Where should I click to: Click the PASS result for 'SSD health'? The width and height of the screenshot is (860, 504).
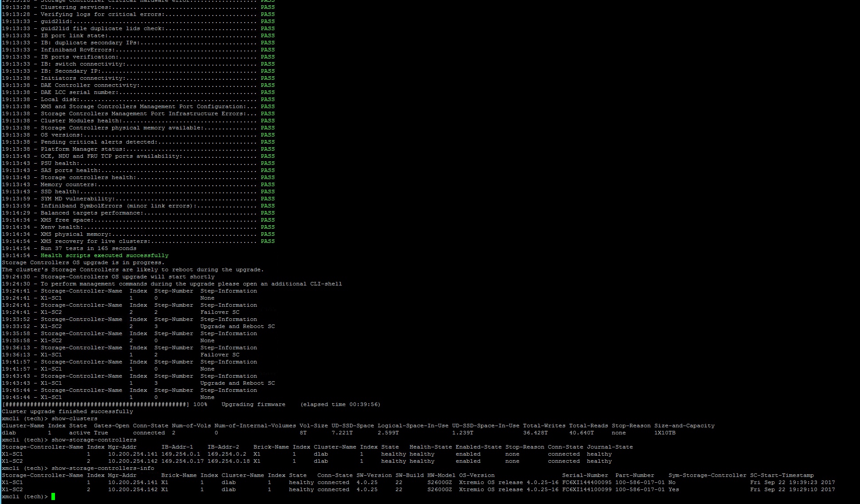pyautogui.click(x=267, y=191)
